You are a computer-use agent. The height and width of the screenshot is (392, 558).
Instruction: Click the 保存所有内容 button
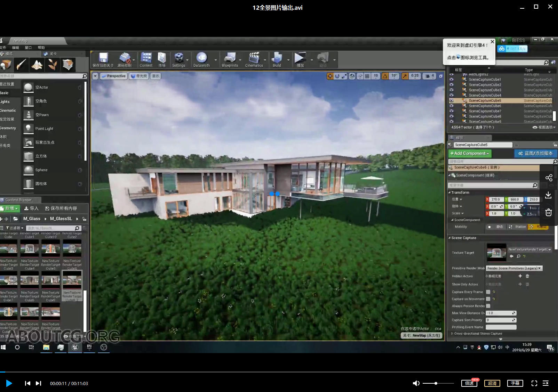tap(61, 209)
